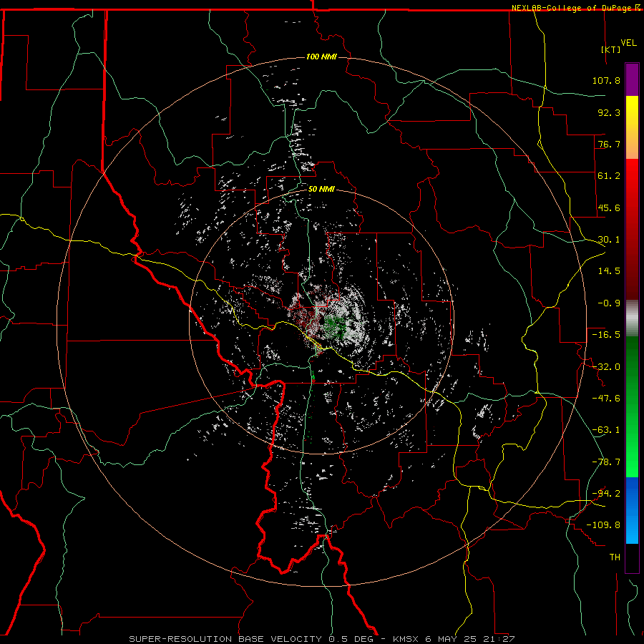Click the 100 NMI range ring label
The width and height of the screenshot is (644, 644).
coord(321,57)
